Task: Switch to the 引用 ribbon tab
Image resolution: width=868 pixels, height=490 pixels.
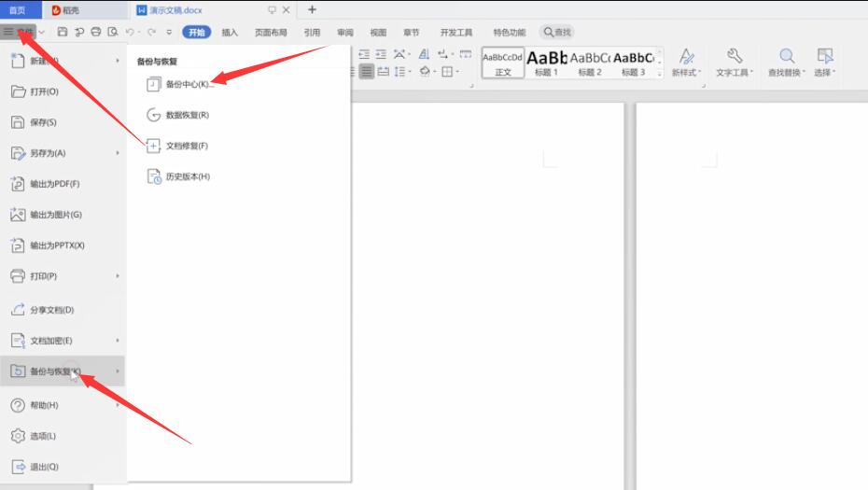Action: (313, 32)
